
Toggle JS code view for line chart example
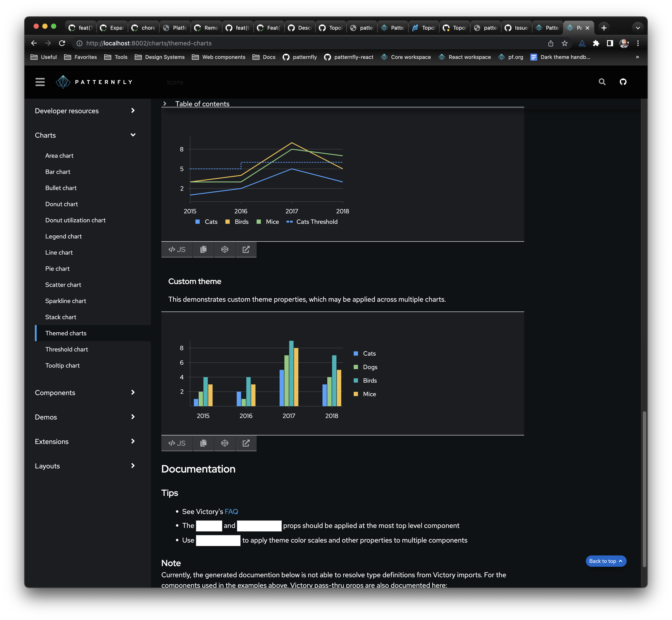click(177, 249)
